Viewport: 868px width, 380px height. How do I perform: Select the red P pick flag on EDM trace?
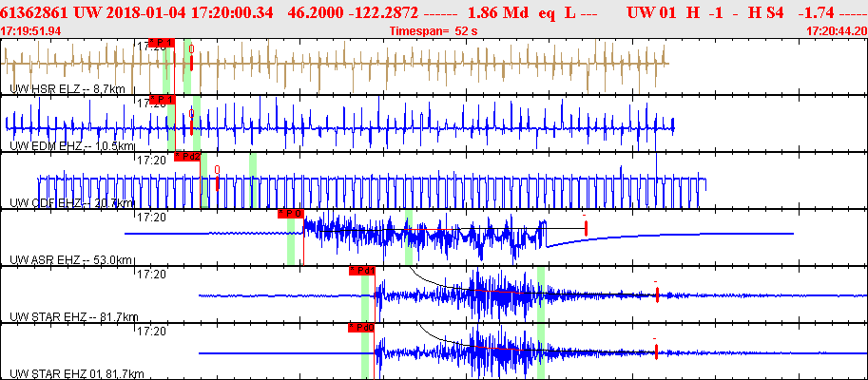click(163, 100)
